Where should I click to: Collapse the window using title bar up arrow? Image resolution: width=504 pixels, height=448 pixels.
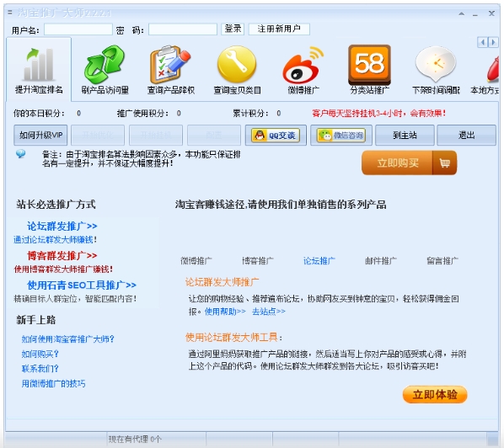(462, 13)
